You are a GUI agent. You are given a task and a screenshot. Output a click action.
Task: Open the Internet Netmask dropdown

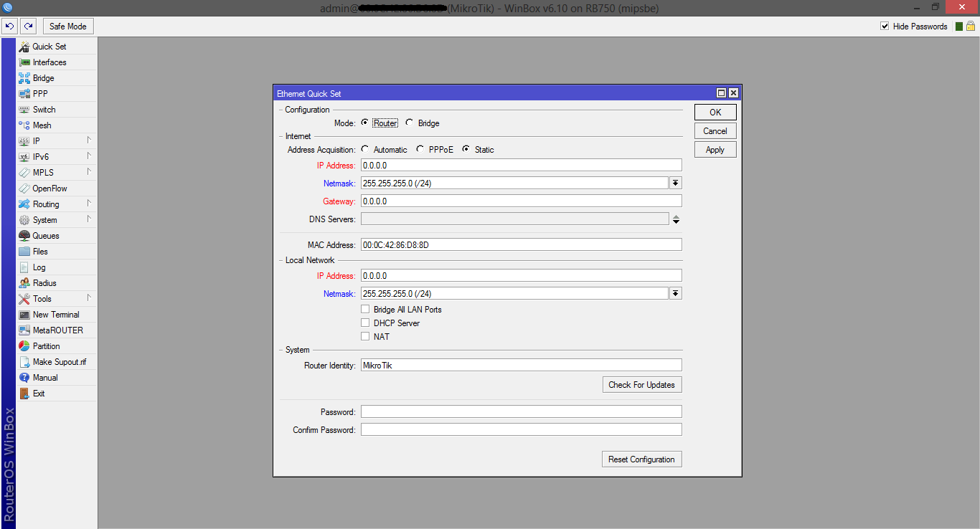[676, 184]
